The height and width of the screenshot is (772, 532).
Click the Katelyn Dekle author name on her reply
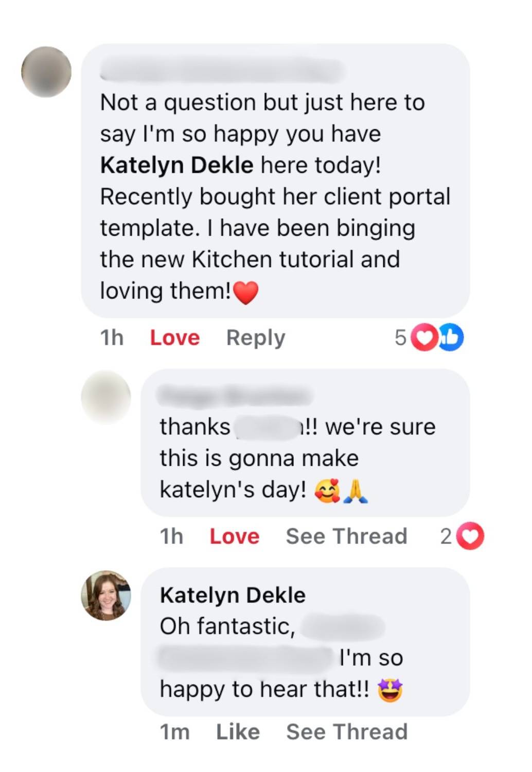[233, 595]
